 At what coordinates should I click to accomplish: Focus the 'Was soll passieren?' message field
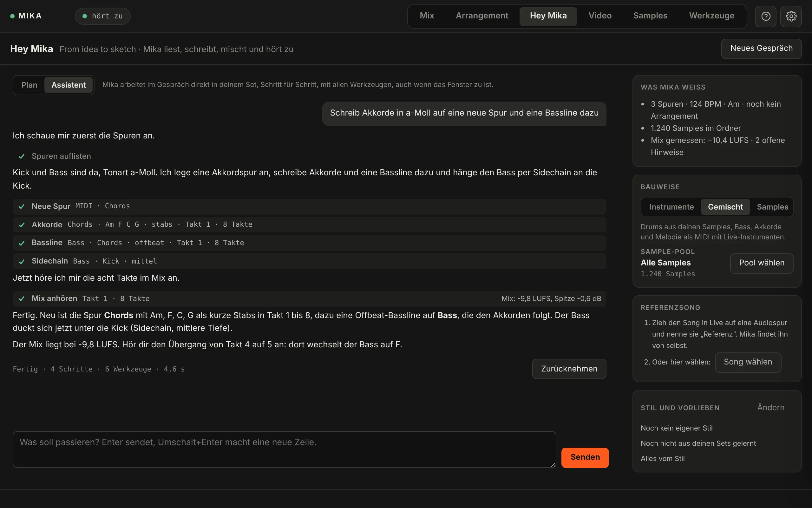click(x=284, y=450)
